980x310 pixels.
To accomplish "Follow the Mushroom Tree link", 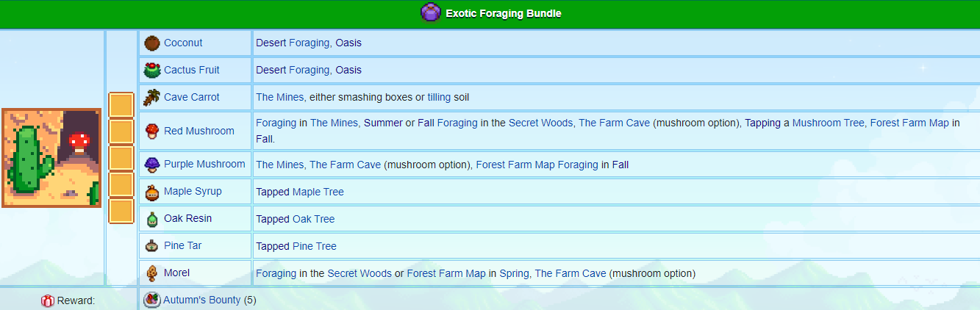I will [x=828, y=123].
